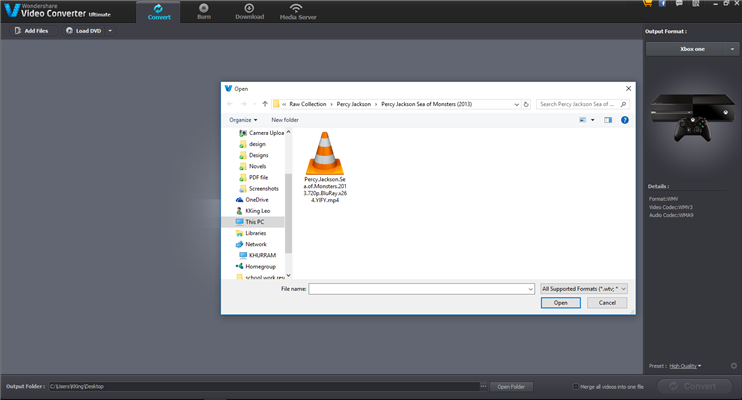The image size is (742, 400).
Task: Click the Load DVD disc button
Action: (83, 31)
